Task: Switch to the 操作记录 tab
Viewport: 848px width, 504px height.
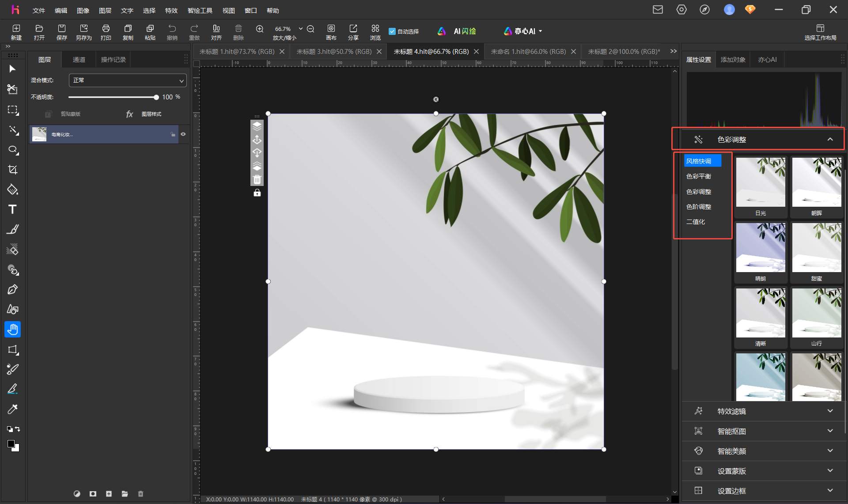Action: pyautogui.click(x=114, y=60)
